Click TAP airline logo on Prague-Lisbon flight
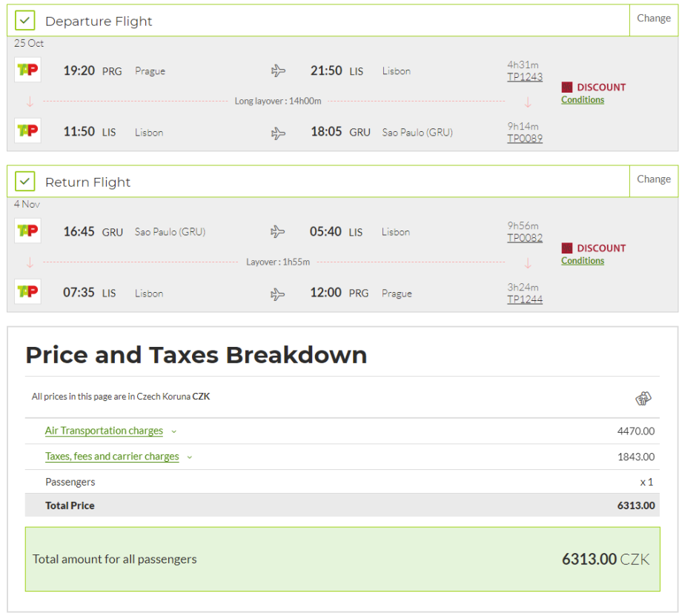 click(x=27, y=71)
